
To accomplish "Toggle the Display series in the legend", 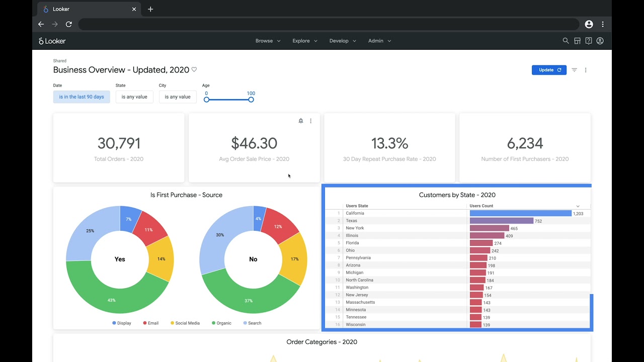I will [122, 323].
